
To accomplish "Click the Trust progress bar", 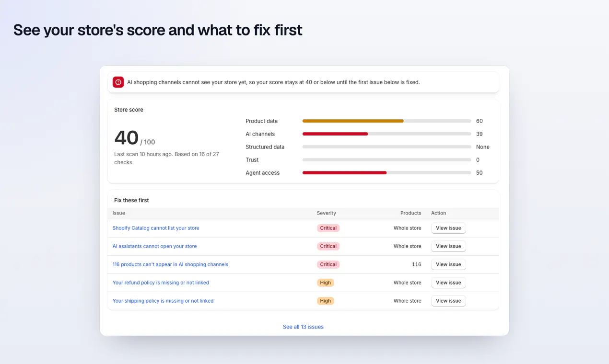I will pyautogui.click(x=386, y=160).
